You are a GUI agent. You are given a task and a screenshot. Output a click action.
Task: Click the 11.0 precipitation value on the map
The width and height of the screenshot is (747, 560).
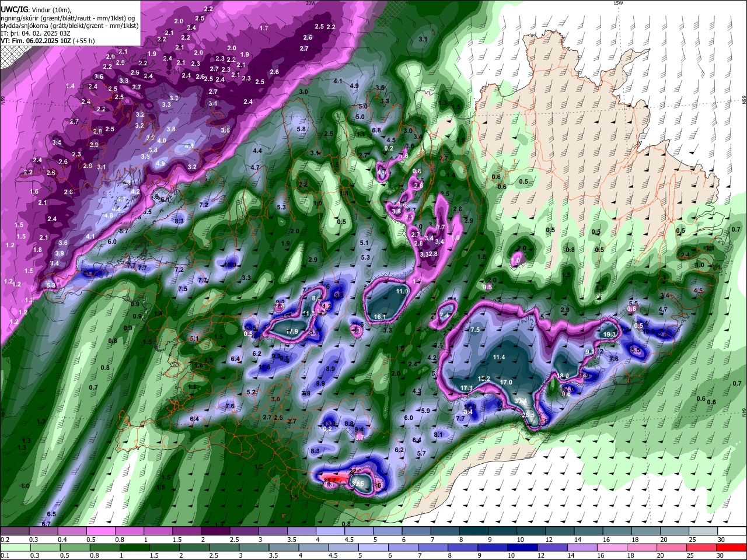tap(402, 291)
